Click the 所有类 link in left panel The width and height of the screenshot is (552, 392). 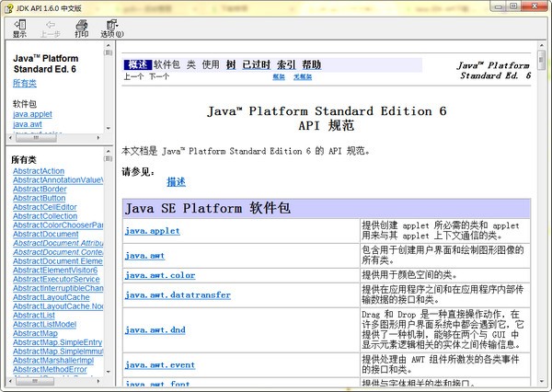click(x=25, y=83)
